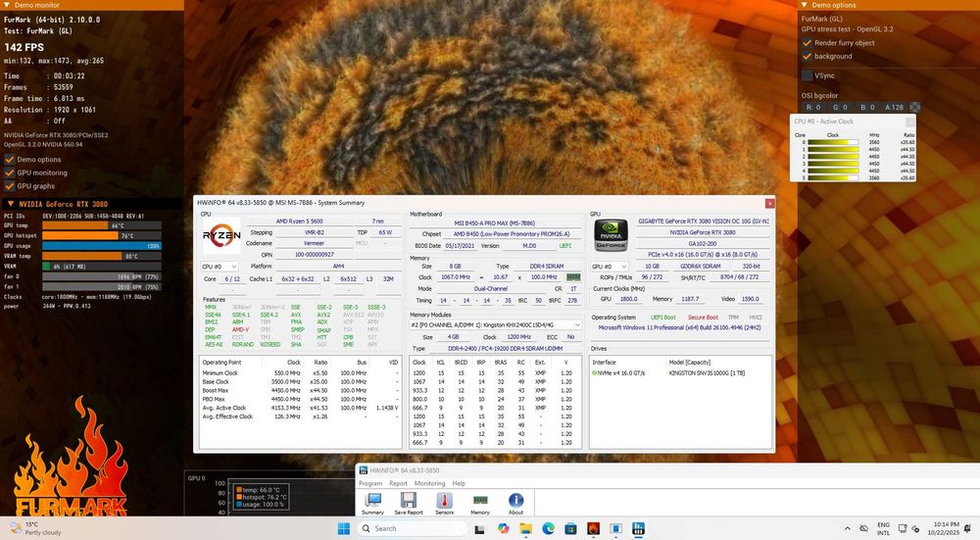Switch to HWiNFO via its taskbar icon
Screen dimensions: 980x540
pos(638,529)
